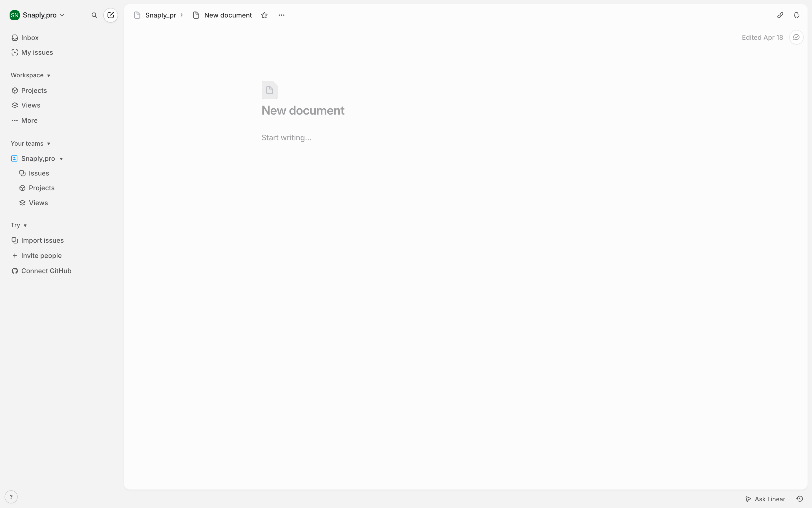The width and height of the screenshot is (812, 508).
Task: Click the Snaply,pro team avatar icon
Action: [14, 159]
